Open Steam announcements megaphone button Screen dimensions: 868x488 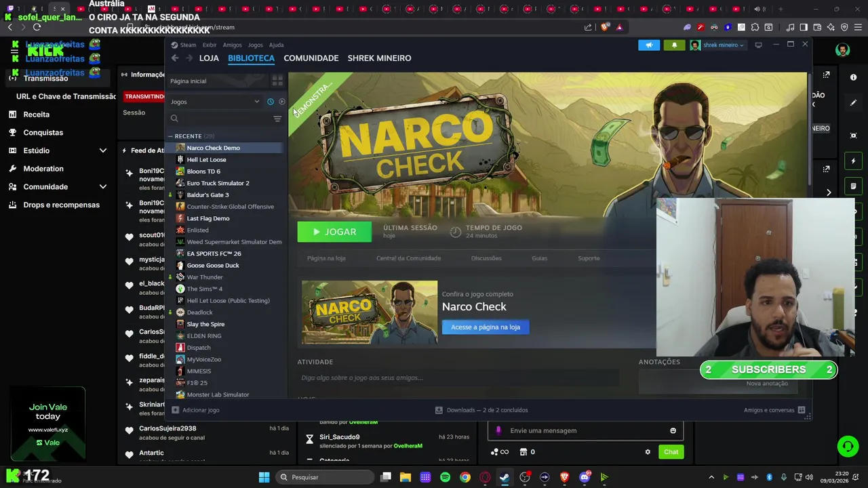[x=649, y=45]
